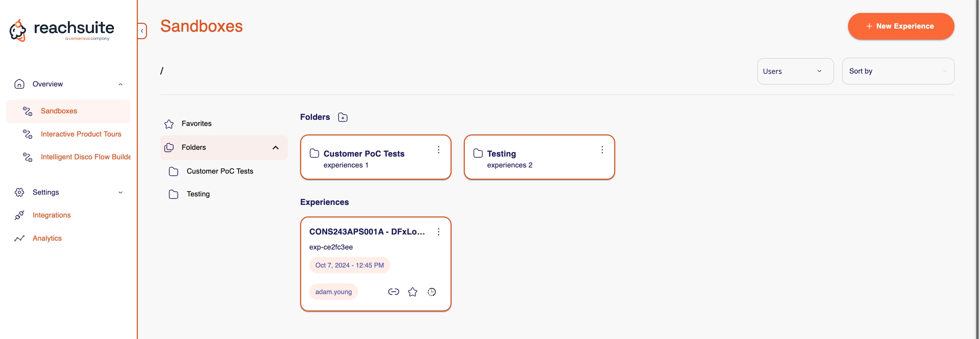Expand the Settings menu section
Viewport: 980px width, 339px height.
click(120, 193)
